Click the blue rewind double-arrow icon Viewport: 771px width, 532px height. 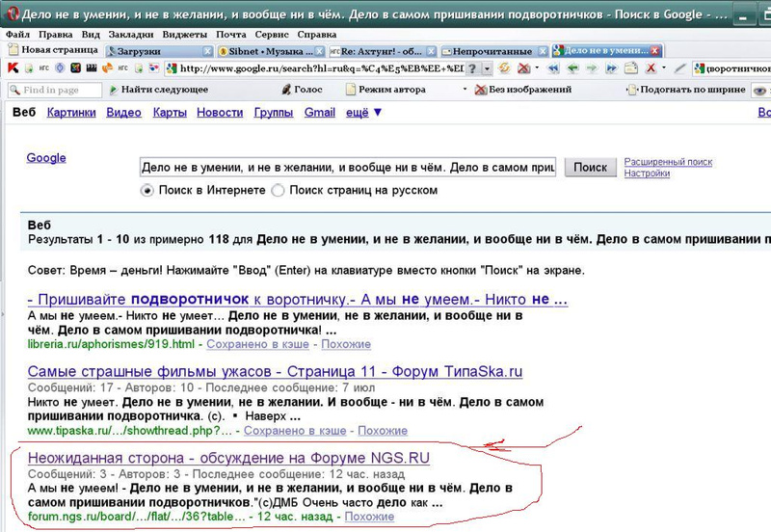click(555, 68)
